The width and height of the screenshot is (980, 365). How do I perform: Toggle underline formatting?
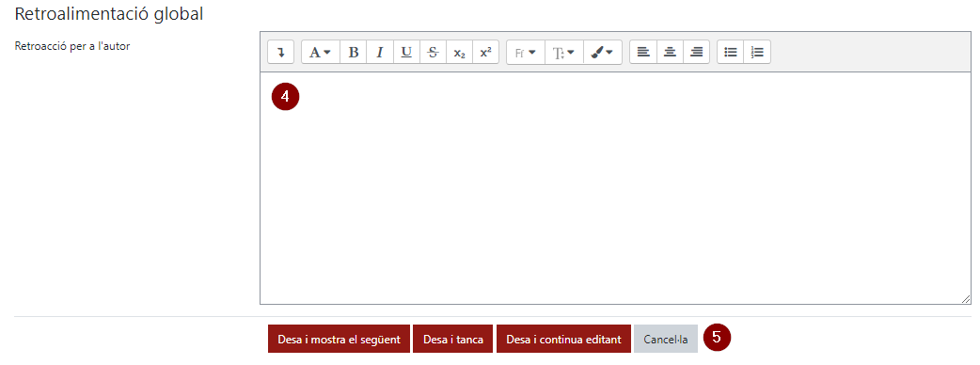pyautogui.click(x=406, y=53)
